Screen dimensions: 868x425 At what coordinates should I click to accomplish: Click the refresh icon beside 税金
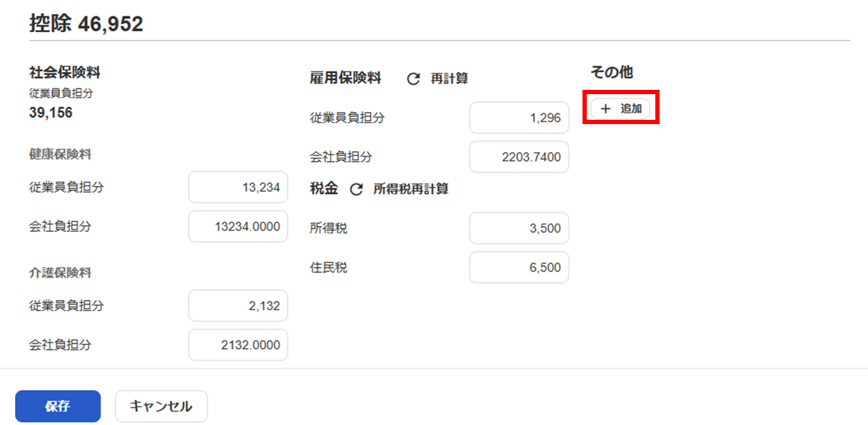tap(356, 190)
